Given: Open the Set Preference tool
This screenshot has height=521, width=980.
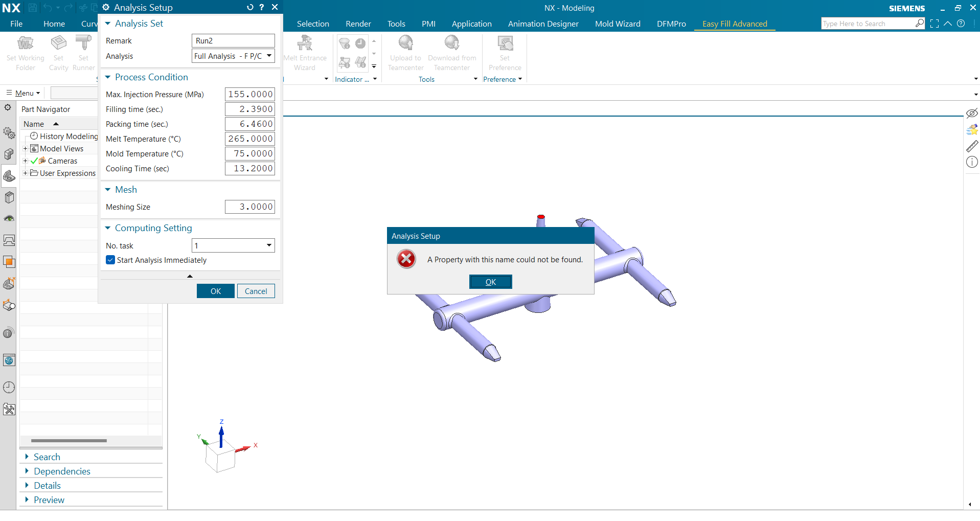Looking at the screenshot, I should pyautogui.click(x=505, y=43).
